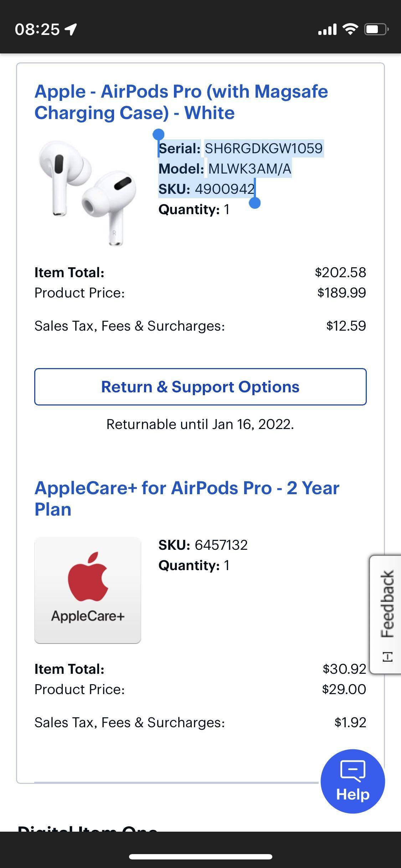Viewport: 401px width, 868px height.
Task: Tap the returnable until Jan 16 notice
Action: pos(200,424)
